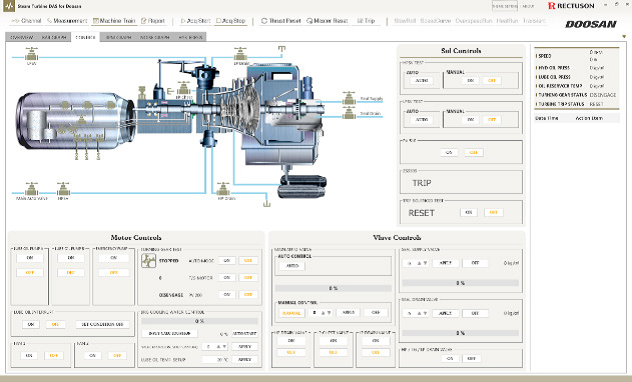Switch Fan 2 ON
Viewport: 632px width, 382px height.
(x=92, y=356)
